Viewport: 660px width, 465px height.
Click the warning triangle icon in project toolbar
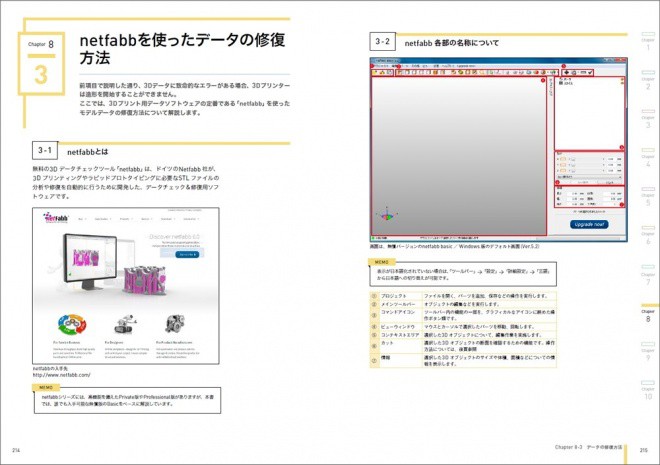pyautogui.click(x=382, y=73)
